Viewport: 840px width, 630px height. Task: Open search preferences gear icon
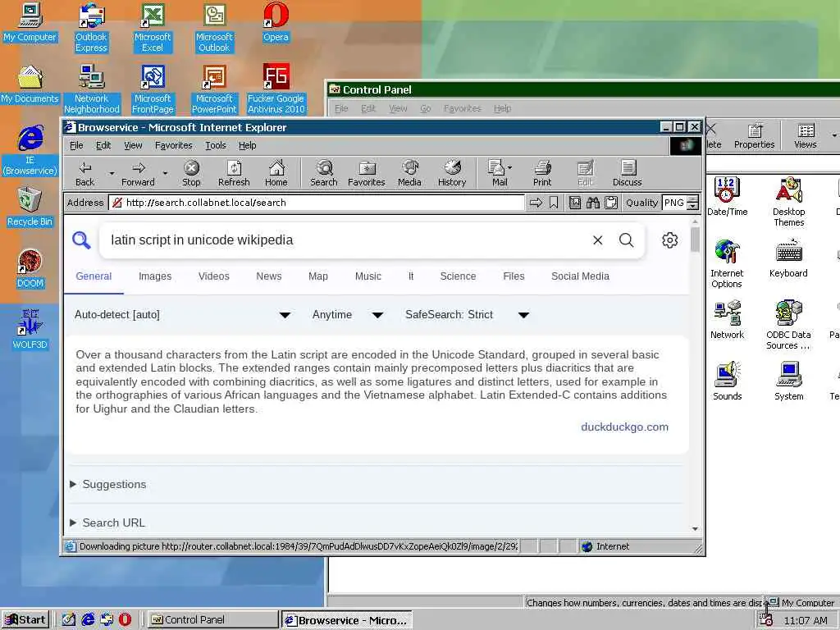pos(669,240)
